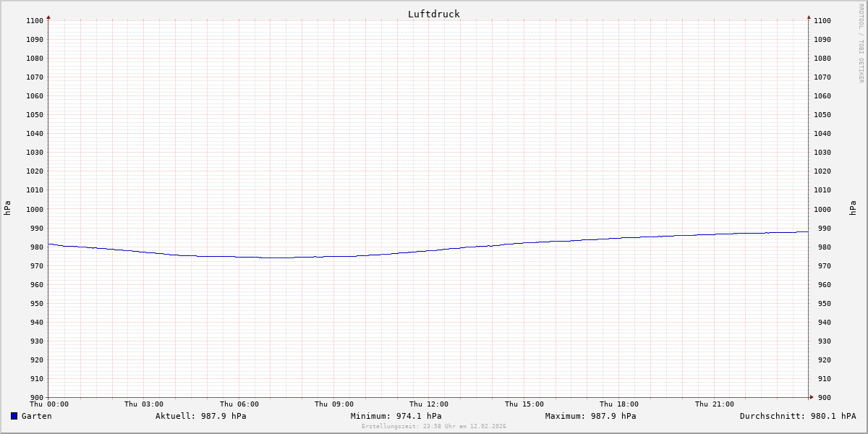Click the Luftdruck chart title
The width and height of the screenshot is (868, 434).
pos(433,14)
